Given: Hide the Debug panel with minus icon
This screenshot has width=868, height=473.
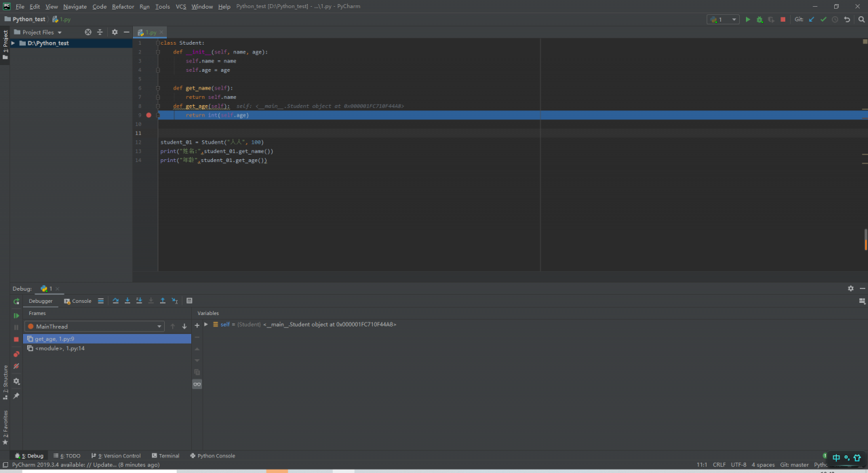Looking at the screenshot, I should click(863, 289).
